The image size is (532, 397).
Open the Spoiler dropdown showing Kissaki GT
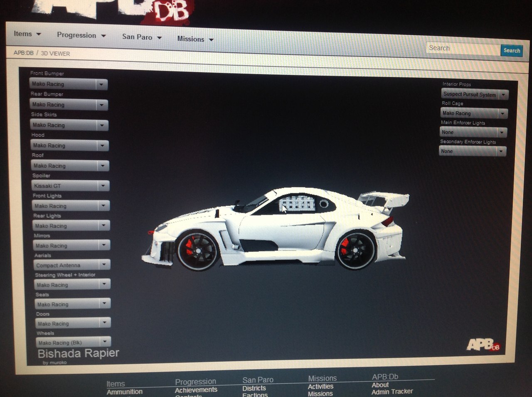coord(71,186)
